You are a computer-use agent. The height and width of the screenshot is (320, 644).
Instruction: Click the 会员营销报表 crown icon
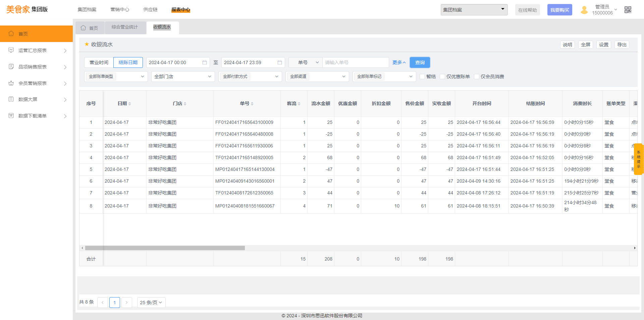(x=11, y=83)
